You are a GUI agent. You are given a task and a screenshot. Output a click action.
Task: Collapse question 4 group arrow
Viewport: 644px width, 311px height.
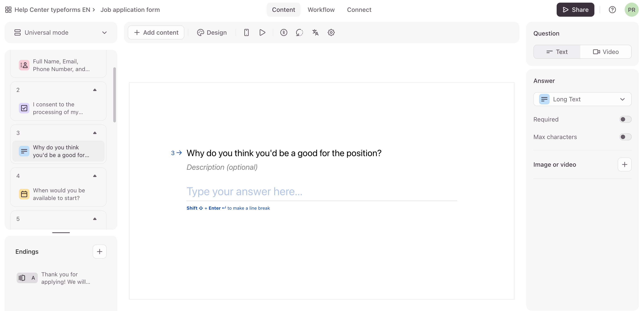coord(95,176)
